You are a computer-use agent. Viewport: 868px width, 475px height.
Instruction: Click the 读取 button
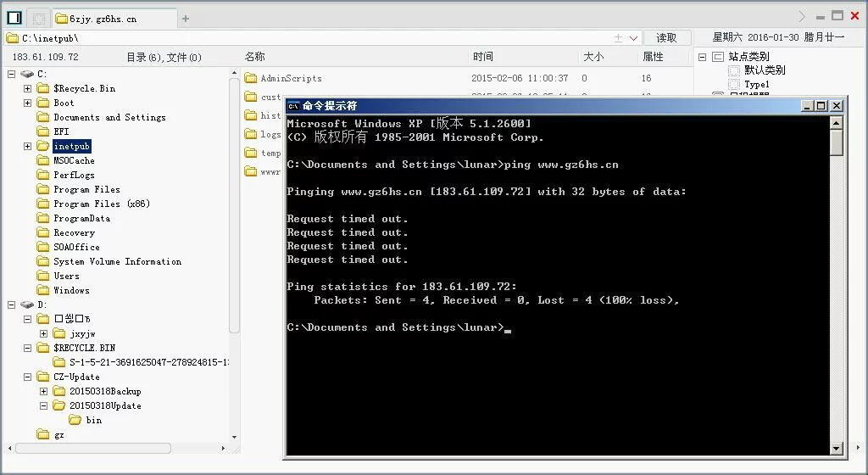(x=666, y=38)
